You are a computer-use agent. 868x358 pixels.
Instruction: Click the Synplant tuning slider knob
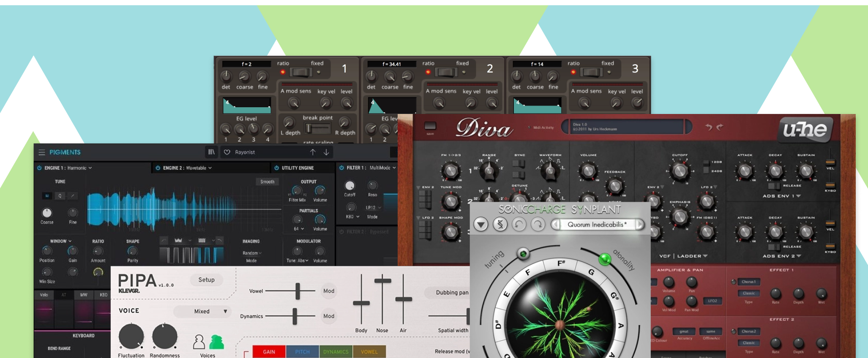pyautogui.click(x=523, y=254)
